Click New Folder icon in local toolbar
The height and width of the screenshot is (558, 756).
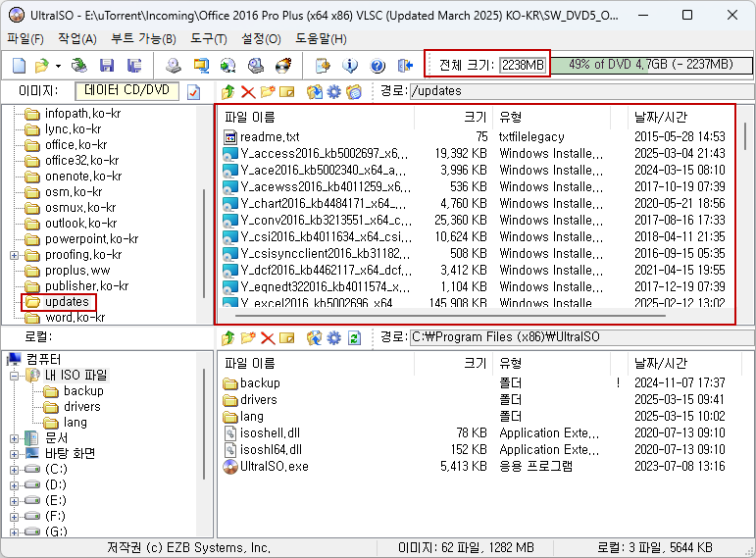coord(248,337)
